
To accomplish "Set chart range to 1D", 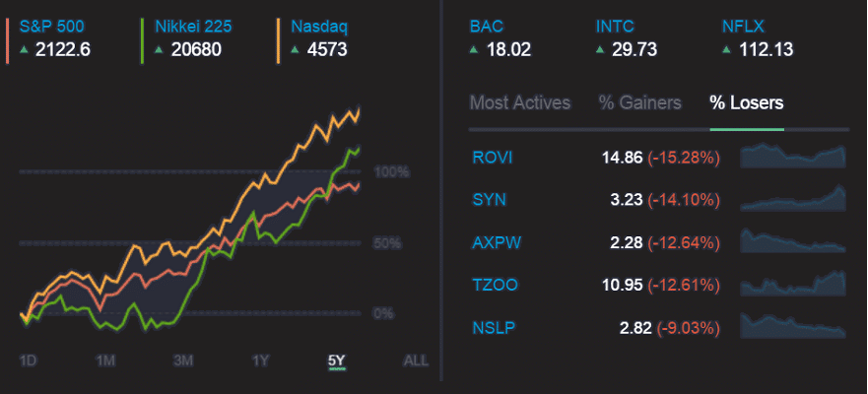I will (x=29, y=361).
